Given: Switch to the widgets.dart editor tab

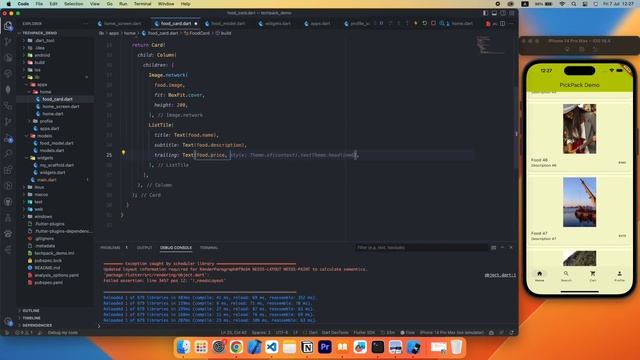Looking at the screenshot, I should pyautogui.click(x=278, y=24).
